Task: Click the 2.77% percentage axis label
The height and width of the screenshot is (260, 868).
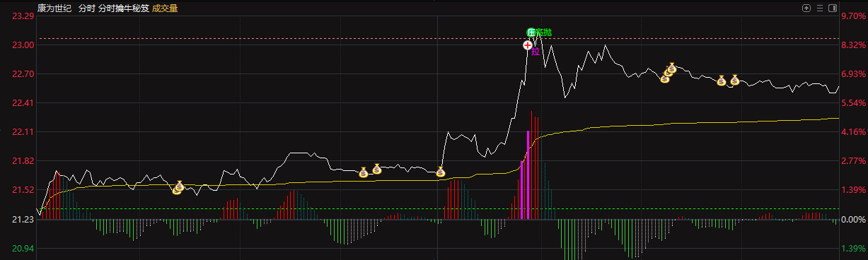Action: point(853,161)
